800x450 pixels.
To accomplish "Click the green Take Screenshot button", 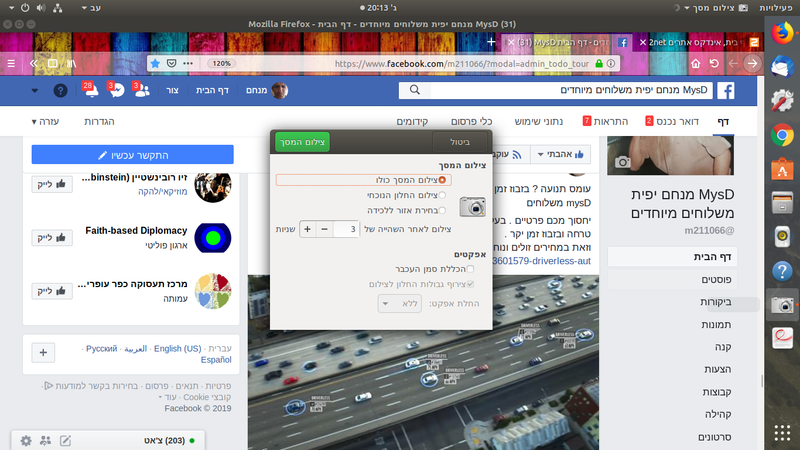I will [303, 142].
